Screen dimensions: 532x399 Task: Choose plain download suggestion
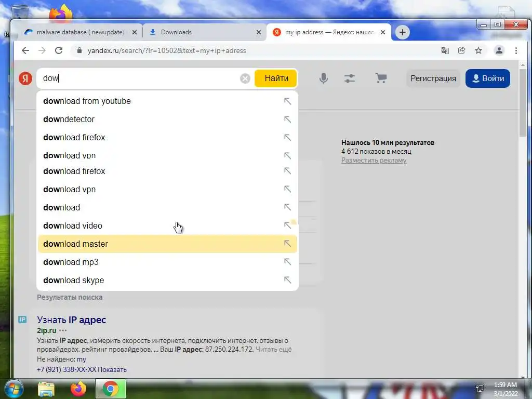click(167, 207)
